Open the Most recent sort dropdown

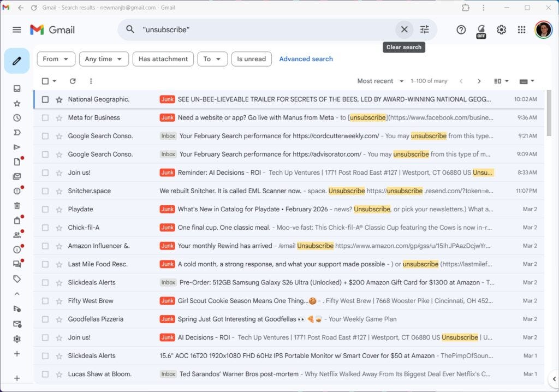[380, 81]
